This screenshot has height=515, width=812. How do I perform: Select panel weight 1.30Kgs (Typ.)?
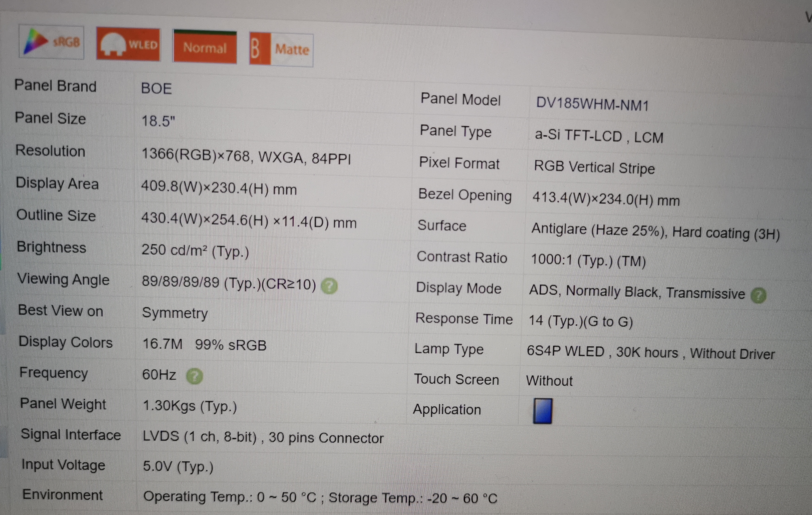coord(190,406)
